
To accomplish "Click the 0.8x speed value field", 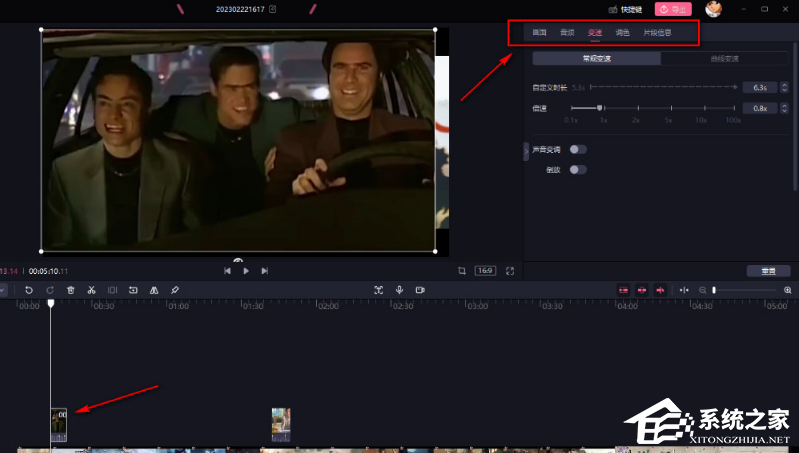I will coord(760,108).
